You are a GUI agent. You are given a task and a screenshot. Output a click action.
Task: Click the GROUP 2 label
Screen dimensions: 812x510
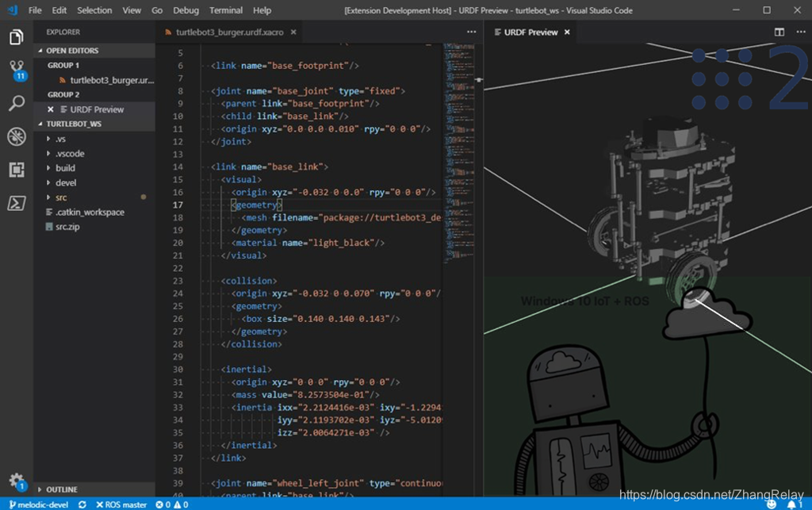tap(63, 94)
